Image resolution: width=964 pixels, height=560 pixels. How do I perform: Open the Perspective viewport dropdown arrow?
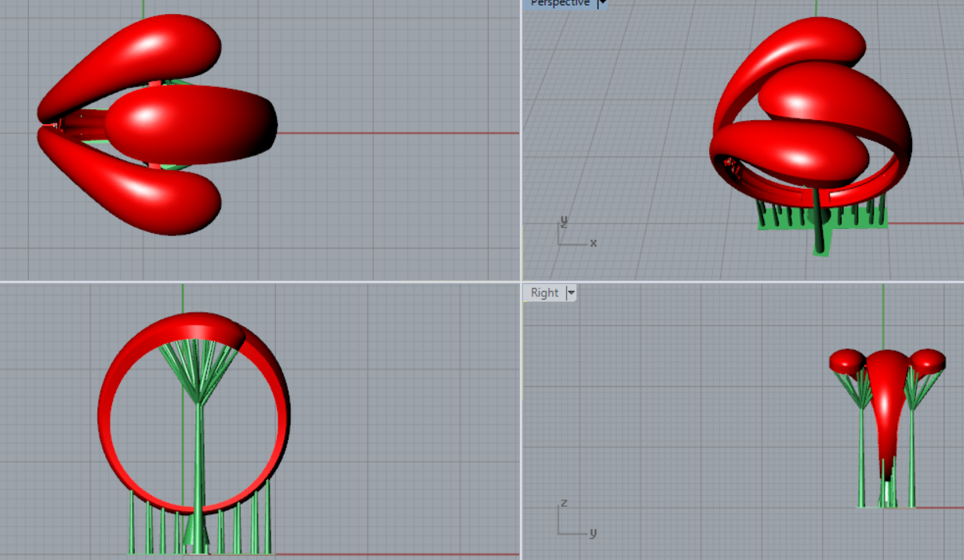(x=602, y=3)
